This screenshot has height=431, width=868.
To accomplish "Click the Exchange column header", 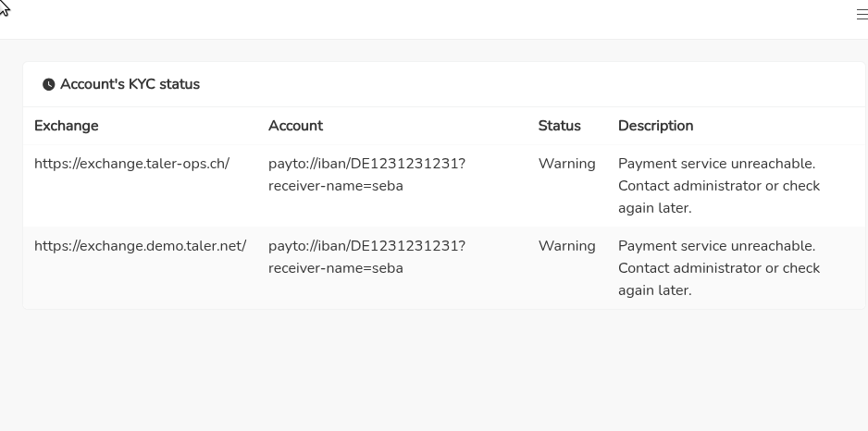I will click(x=67, y=126).
